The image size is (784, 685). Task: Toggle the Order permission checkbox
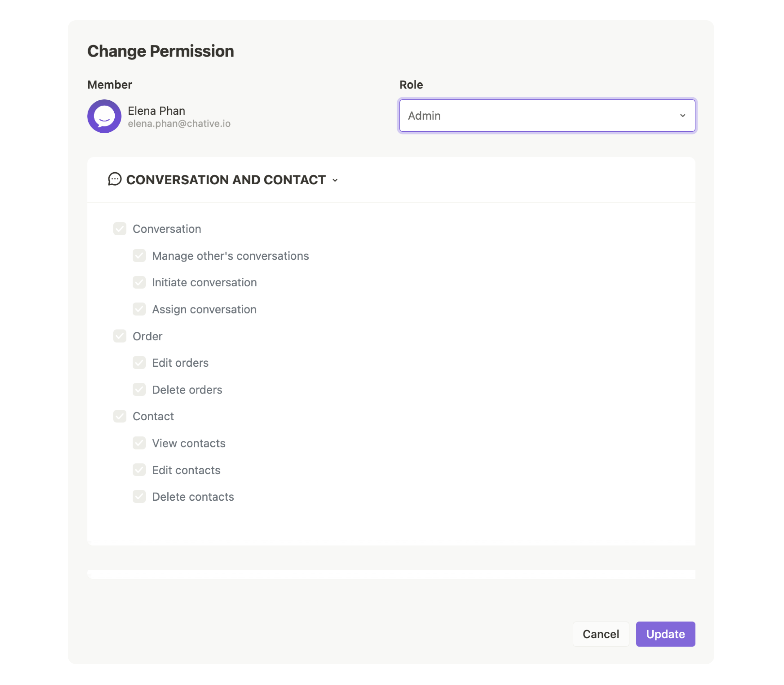120,336
